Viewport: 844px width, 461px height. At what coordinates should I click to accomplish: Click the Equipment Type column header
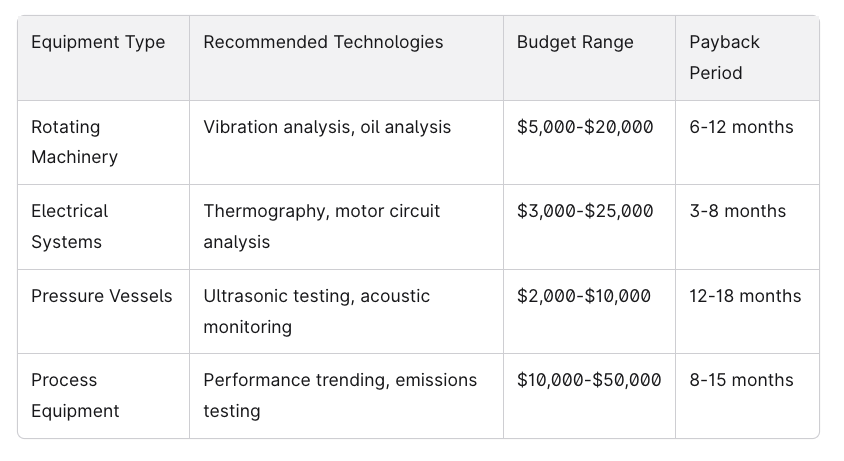(x=103, y=58)
